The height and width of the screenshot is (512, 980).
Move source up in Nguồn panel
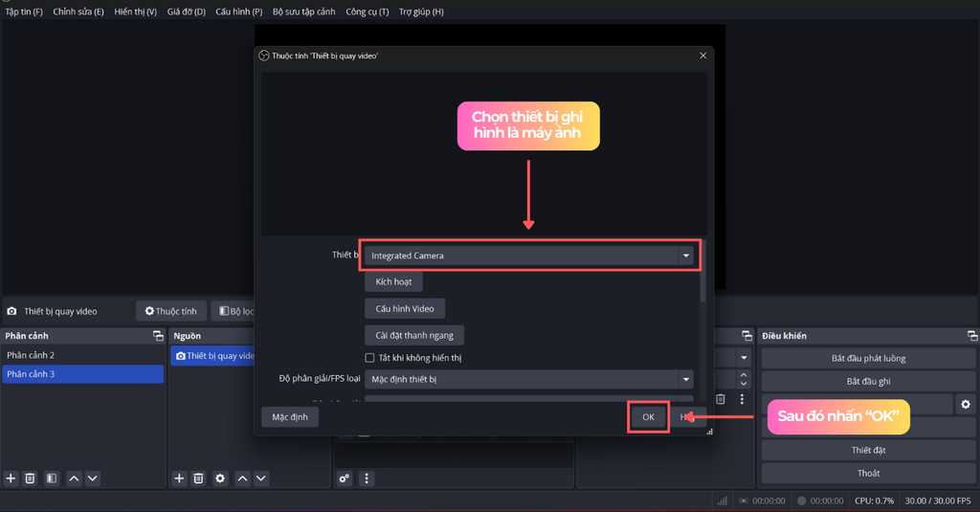coord(242,479)
